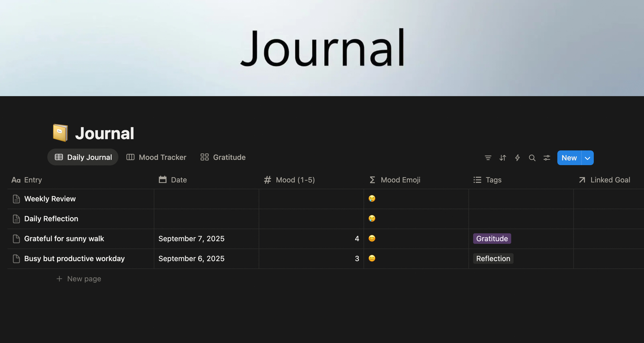This screenshot has width=644, height=343.
Task: Click the journal notebook emoji page icon
Action: click(x=60, y=133)
